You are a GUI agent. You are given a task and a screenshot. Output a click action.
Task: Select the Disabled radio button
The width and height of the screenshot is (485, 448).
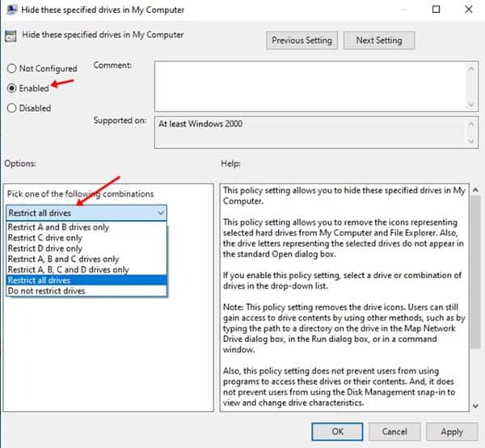(12, 108)
